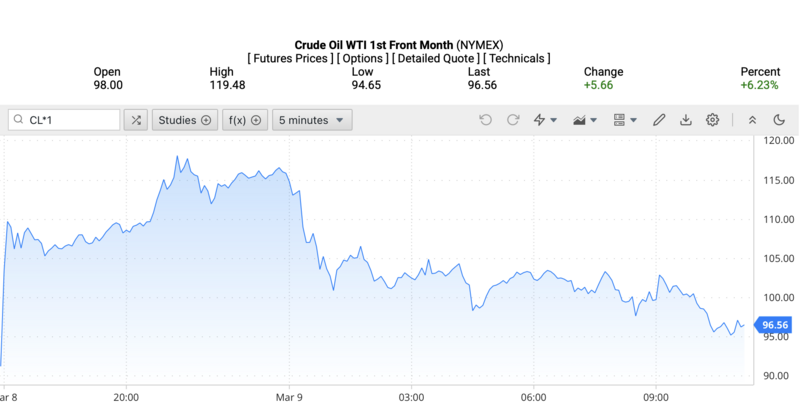
Task: Open the events lightning bolt dropdown
Action: (545, 120)
